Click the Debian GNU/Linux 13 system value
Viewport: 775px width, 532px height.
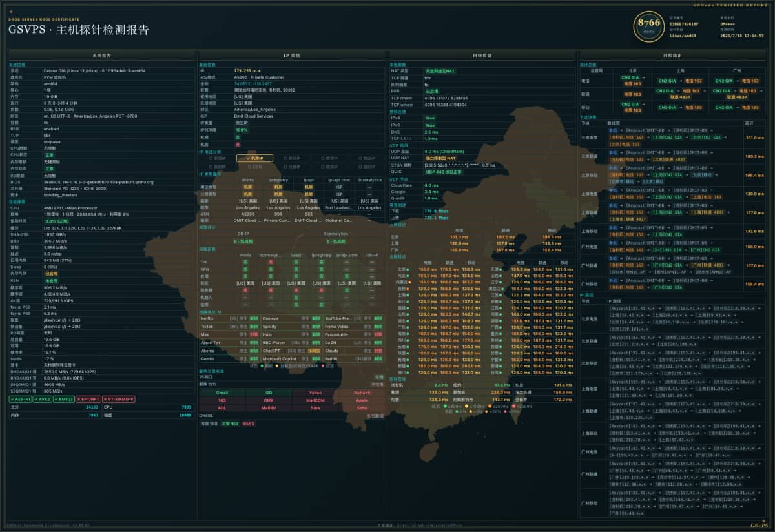(94, 70)
